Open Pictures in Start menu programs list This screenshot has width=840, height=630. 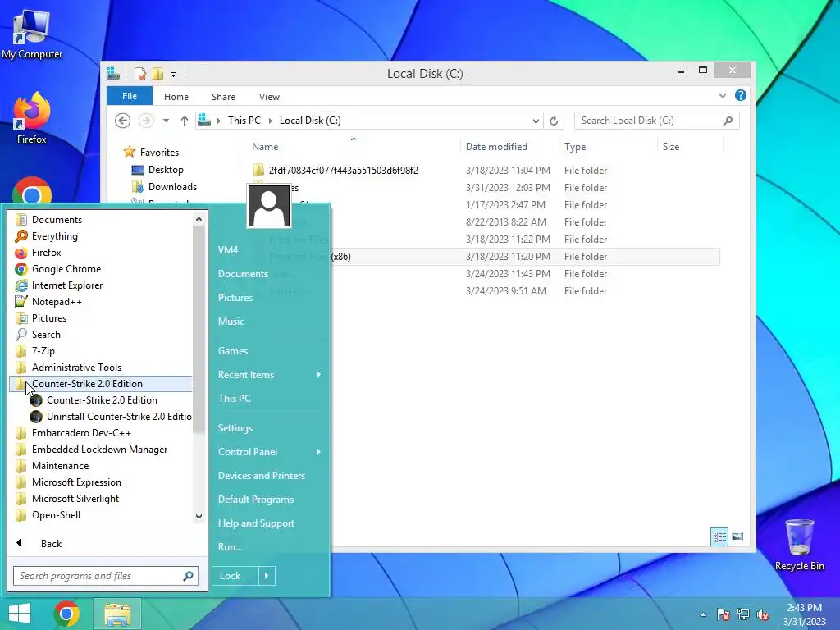100,318
